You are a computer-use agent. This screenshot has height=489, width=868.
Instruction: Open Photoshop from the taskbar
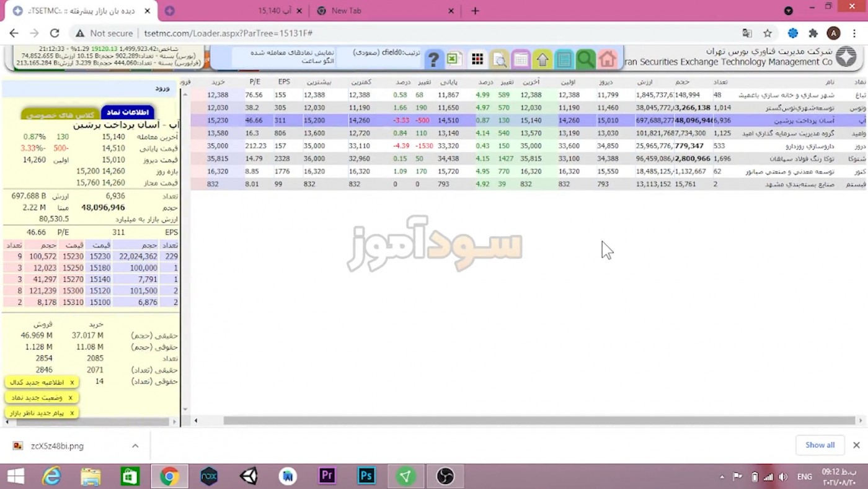(x=366, y=476)
